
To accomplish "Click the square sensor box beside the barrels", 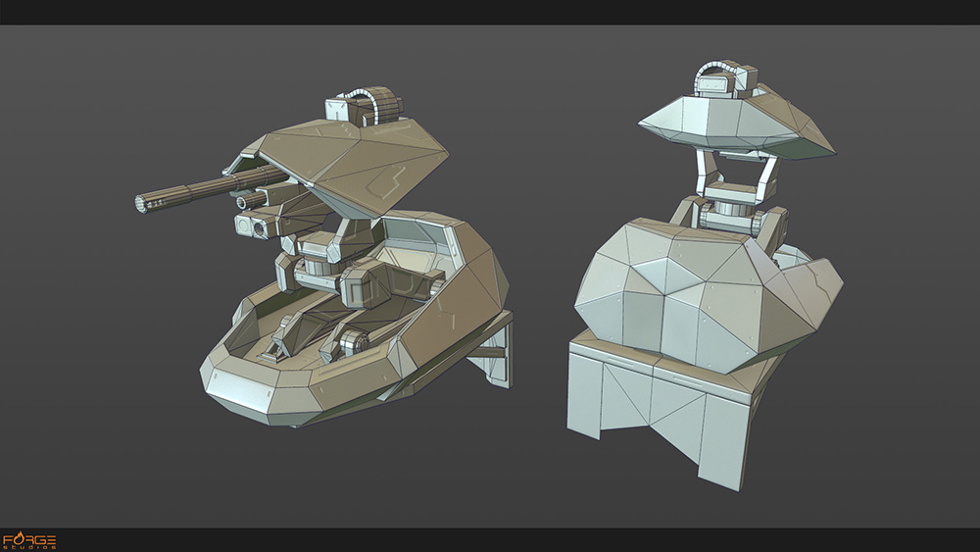I will point(253,227).
